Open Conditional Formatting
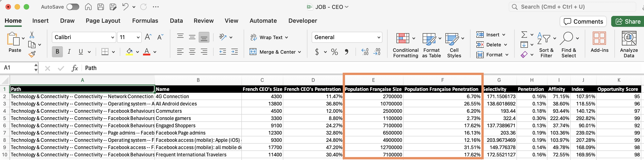 point(405,45)
